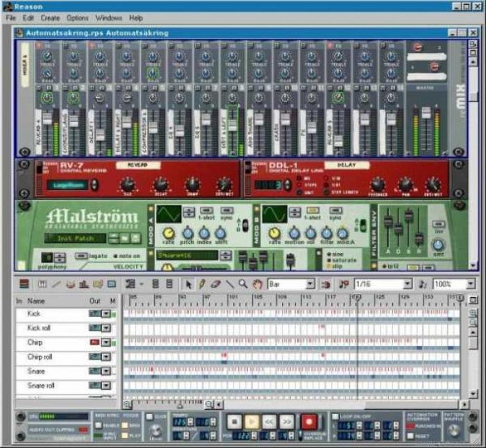This screenshot has width=486, height=448.
Task: Click the Malström browse patch folder button
Action: pyautogui.click(x=125, y=239)
